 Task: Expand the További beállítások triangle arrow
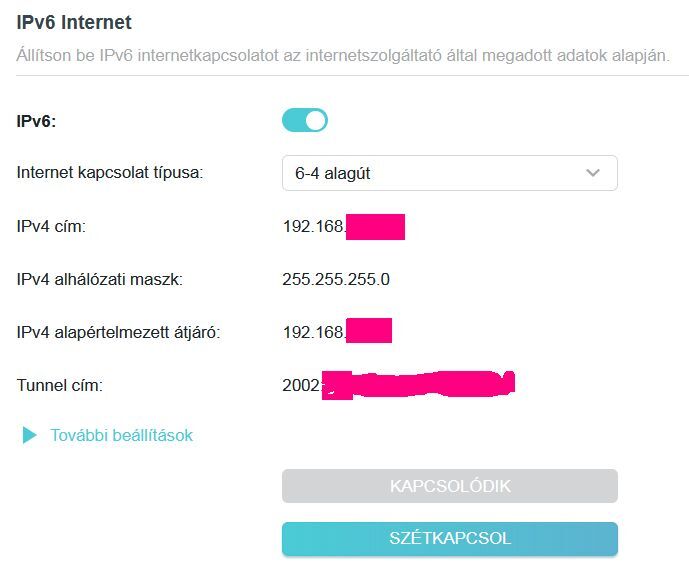29,436
